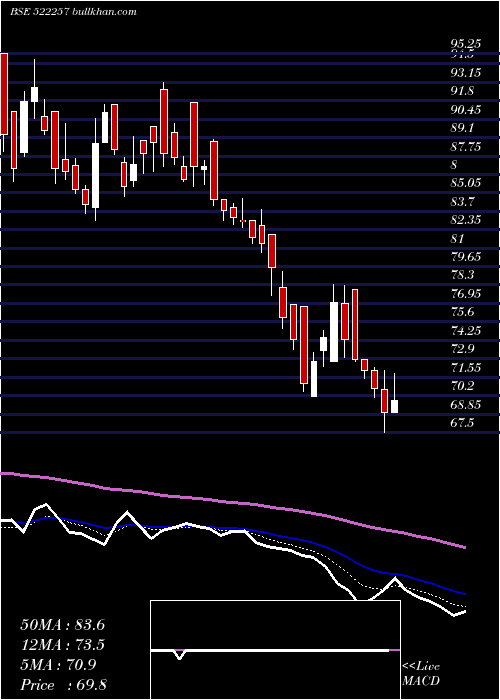Click the 70.2 price axis label
This screenshot has width=500, height=700.
pos(462,386)
